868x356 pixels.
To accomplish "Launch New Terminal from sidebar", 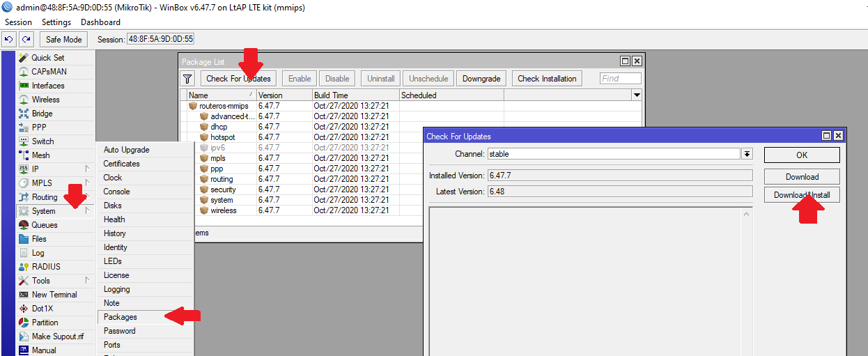I will [x=54, y=295].
